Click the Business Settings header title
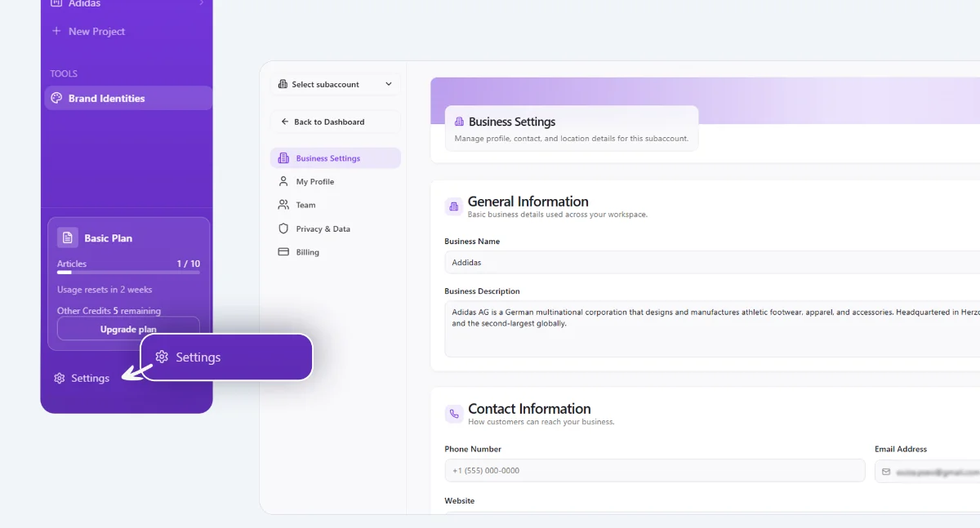The width and height of the screenshot is (980, 528). click(x=512, y=122)
